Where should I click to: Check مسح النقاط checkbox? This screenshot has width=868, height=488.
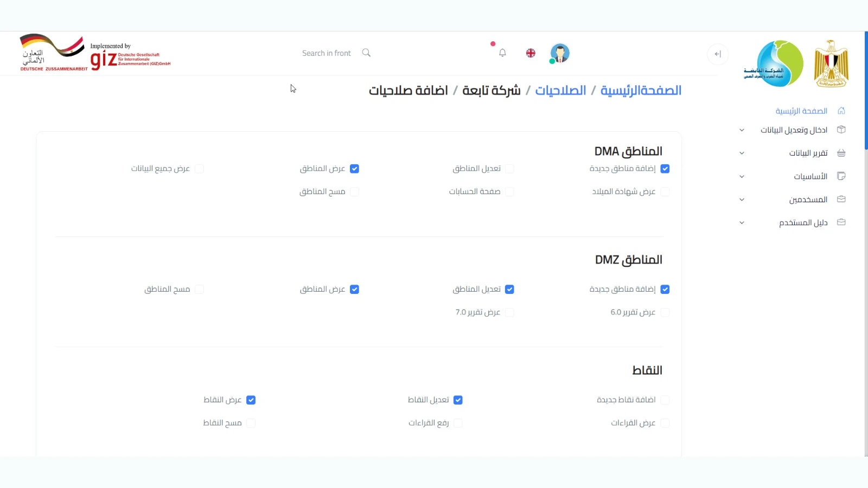[251, 423]
